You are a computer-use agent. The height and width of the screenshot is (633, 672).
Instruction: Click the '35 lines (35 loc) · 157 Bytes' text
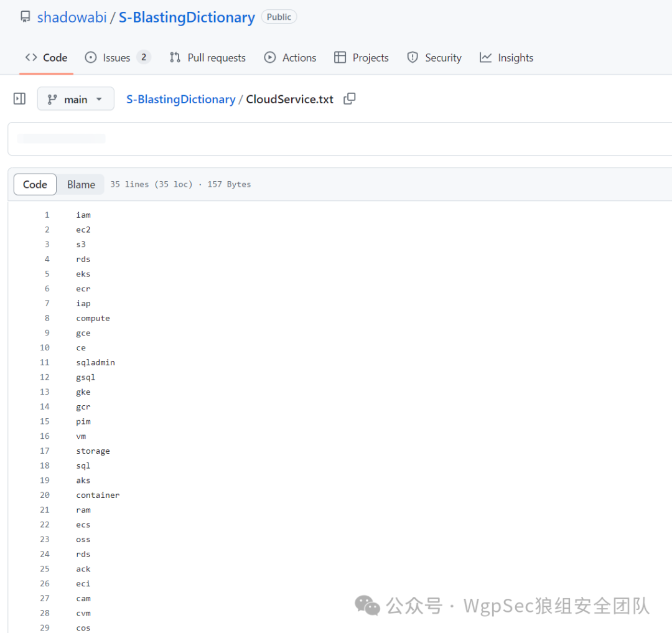pyautogui.click(x=180, y=184)
